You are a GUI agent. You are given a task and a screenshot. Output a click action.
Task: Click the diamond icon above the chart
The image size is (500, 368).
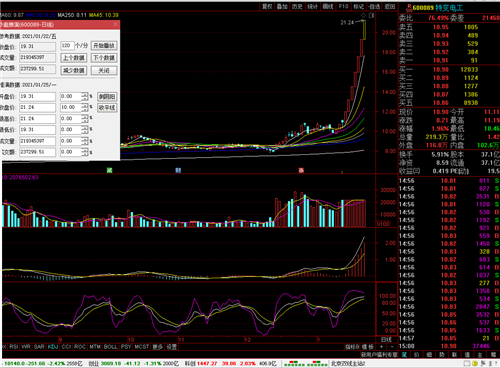pyautogui.click(x=363, y=15)
